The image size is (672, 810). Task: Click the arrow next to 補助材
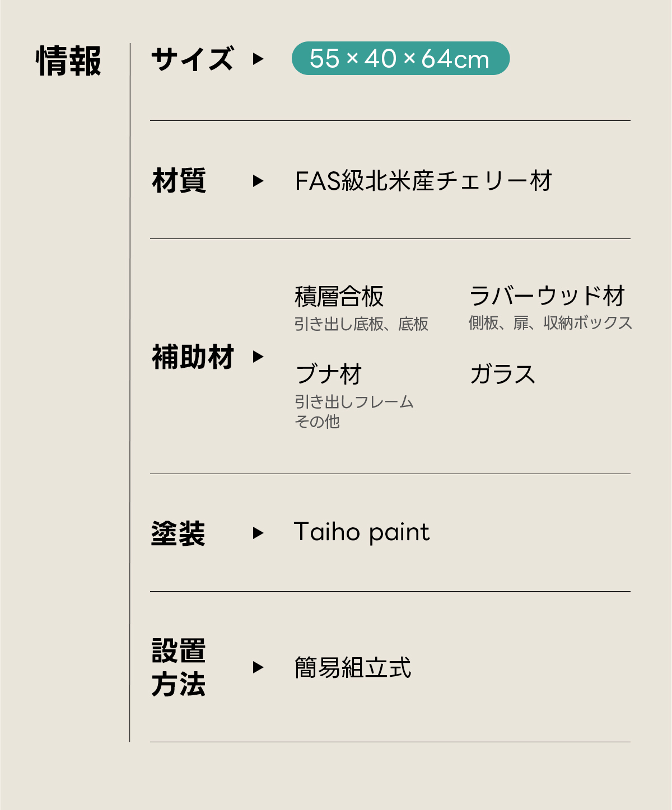point(258,357)
